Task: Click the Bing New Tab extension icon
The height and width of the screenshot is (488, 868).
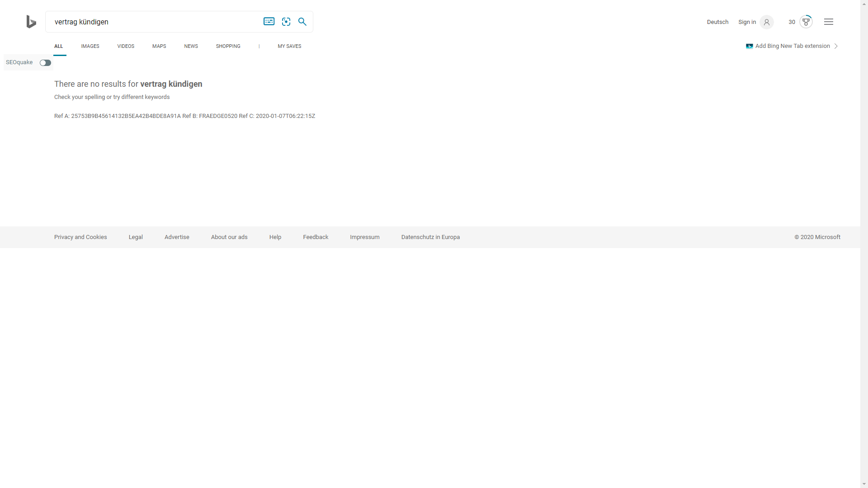Action: 749,46
